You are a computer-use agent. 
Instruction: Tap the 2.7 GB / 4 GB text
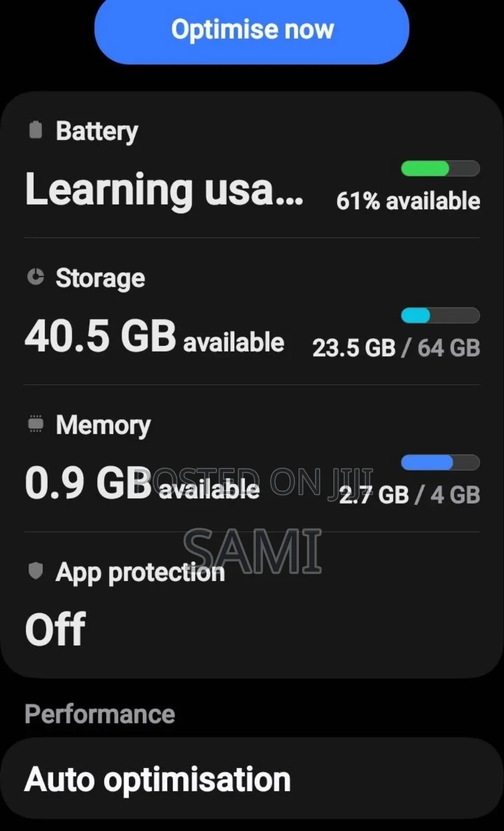410,495
